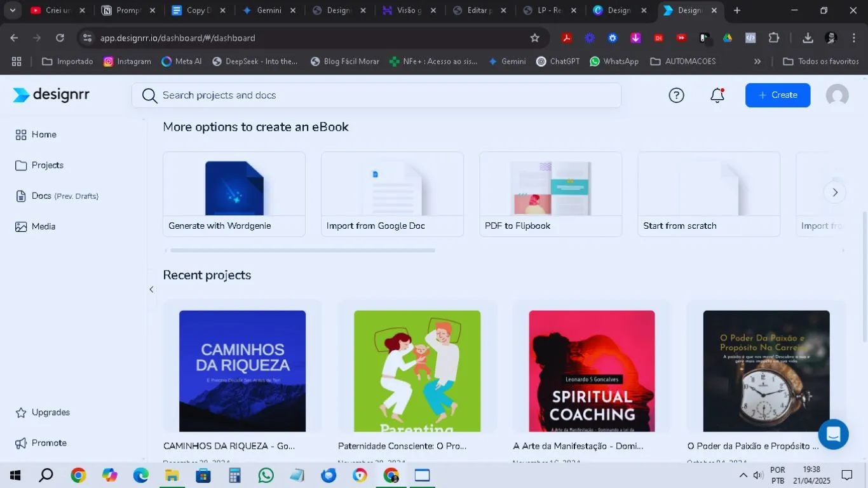The height and width of the screenshot is (488, 868).
Task: Collapse the sidebar with the left chevron
Action: pyautogui.click(x=151, y=290)
